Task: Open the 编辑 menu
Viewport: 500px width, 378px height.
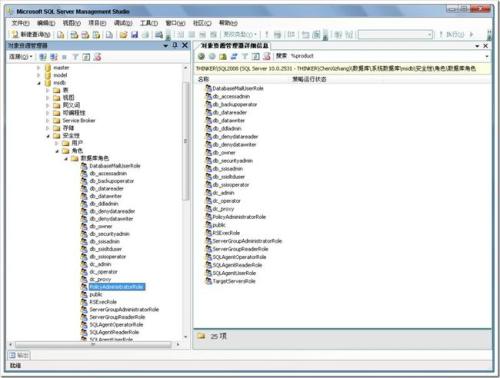Action: tap(46, 23)
